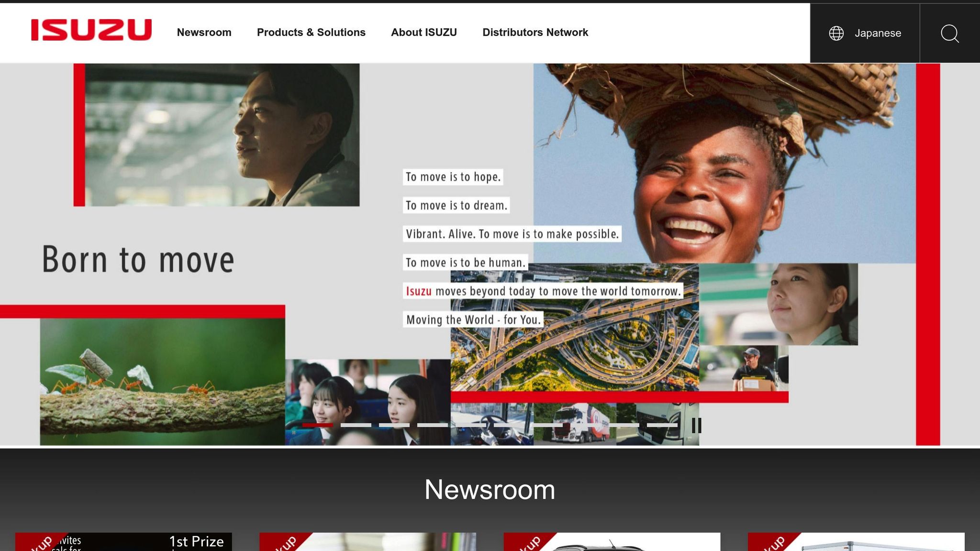Click the Newsroom section heading
The width and height of the screenshot is (980, 551).
pos(490,490)
